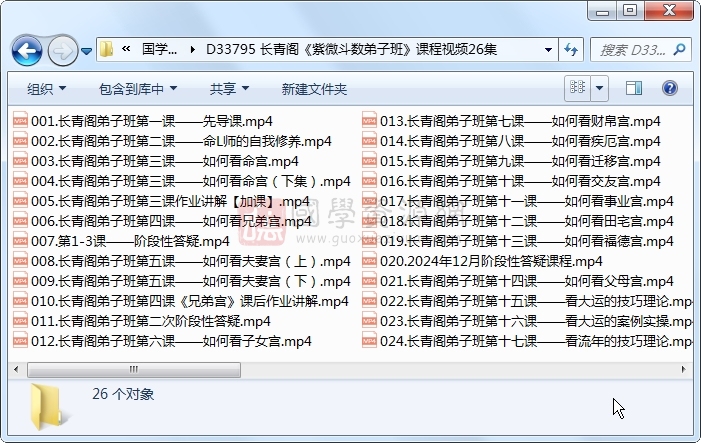
Task: Expand the hidden breadcrumb chevrons «
Action: coord(126,49)
